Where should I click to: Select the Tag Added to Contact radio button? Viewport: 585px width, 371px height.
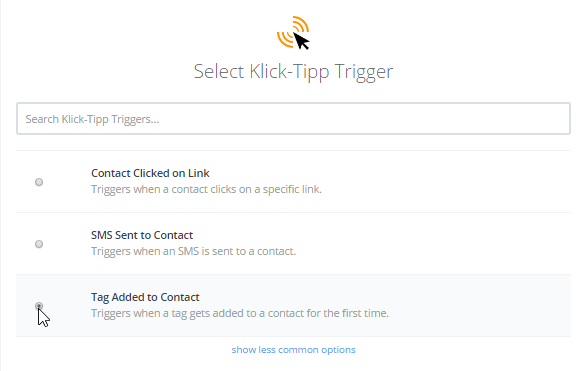pyautogui.click(x=39, y=306)
